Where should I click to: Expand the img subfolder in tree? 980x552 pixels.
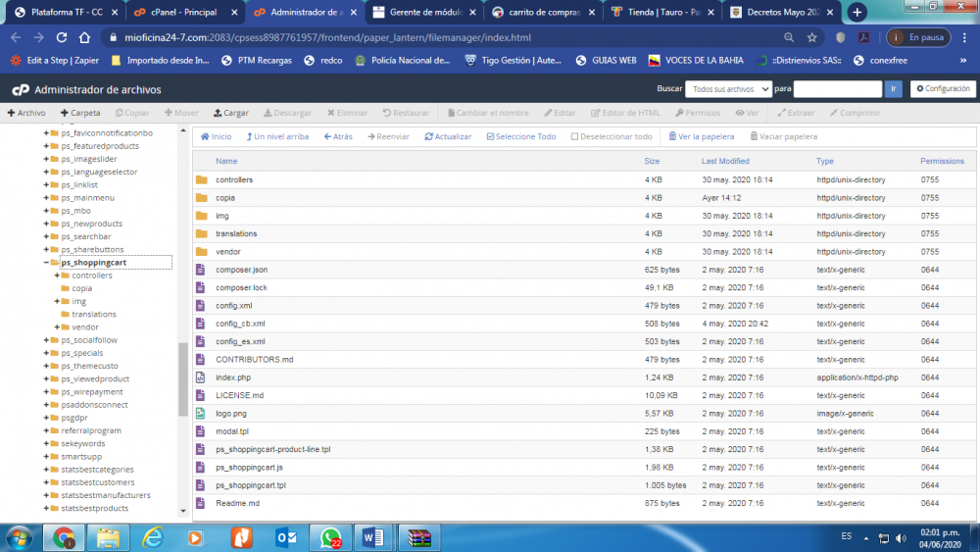pos(57,301)
